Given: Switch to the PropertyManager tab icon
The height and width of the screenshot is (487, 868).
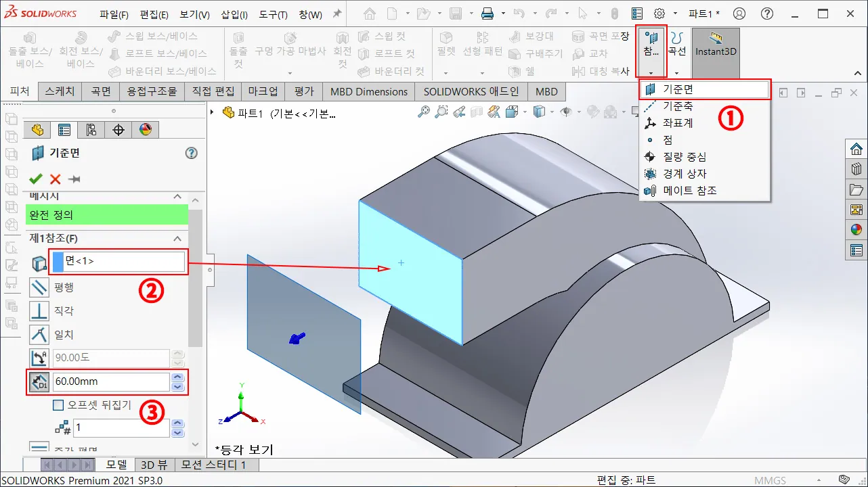Looking at the screenshot, I should (x=64, y=130).
